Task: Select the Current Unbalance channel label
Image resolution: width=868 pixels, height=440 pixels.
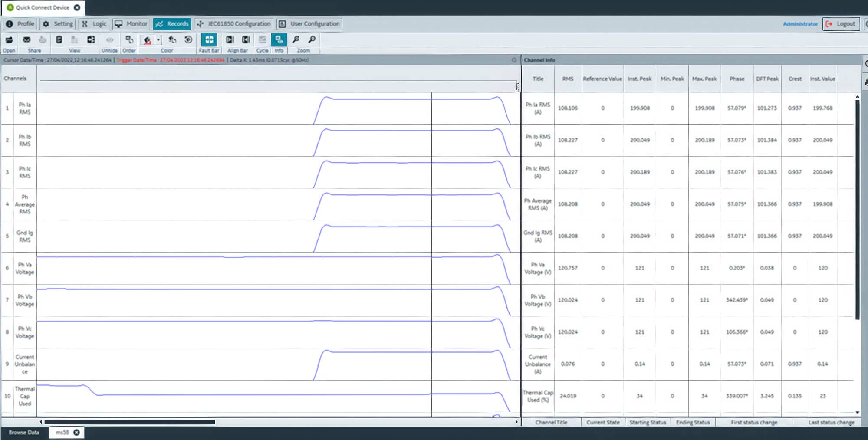Action: tap(25, 364)
